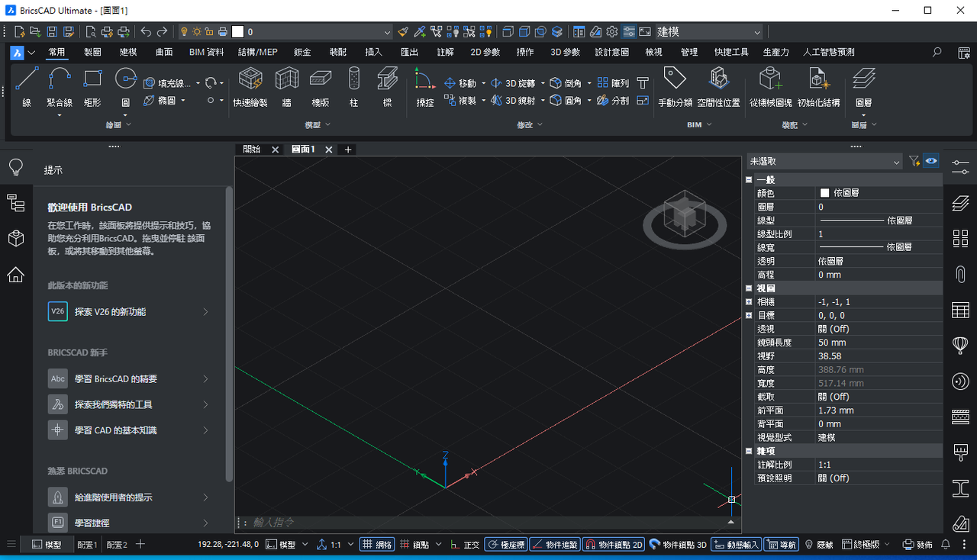Image resolution: width=977 pixels, height=560 pixels.
Task: Select the 樓版 slab tool
Action: (320, 87)
